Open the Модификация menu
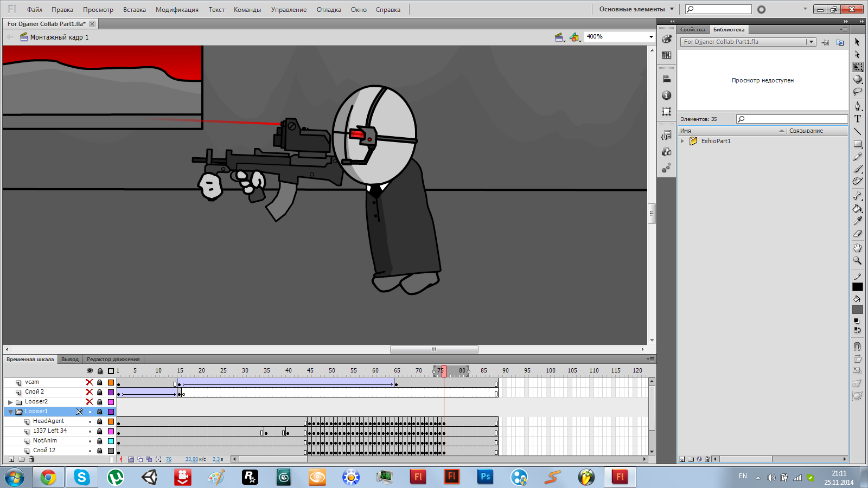This screenshot has width=868, height=488. 177,10
